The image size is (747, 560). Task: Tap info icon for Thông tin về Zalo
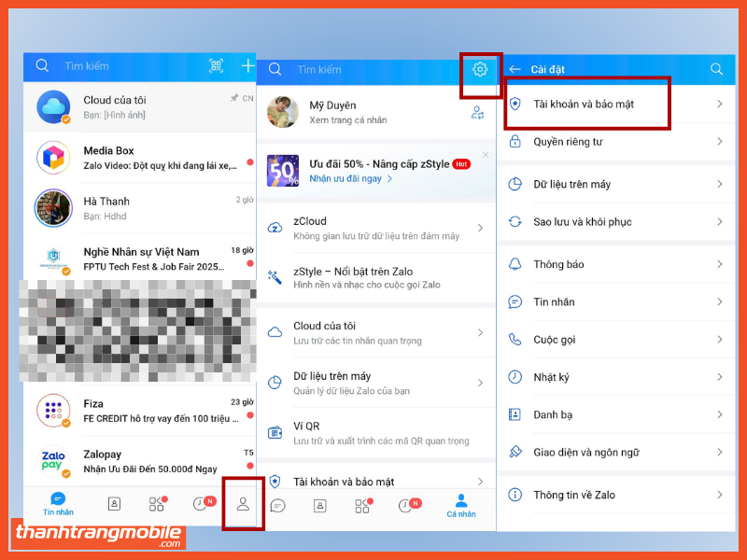[x=515, y=495]
